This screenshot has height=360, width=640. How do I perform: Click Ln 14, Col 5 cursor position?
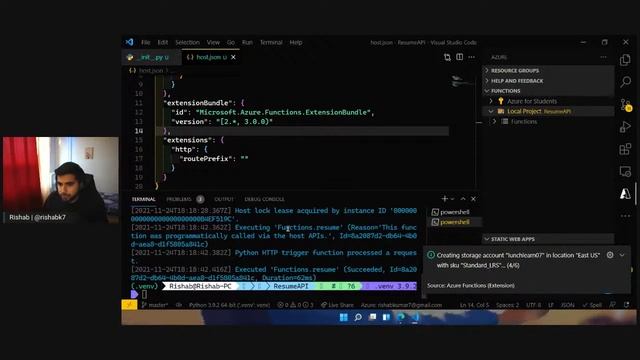tap(474, 305)
